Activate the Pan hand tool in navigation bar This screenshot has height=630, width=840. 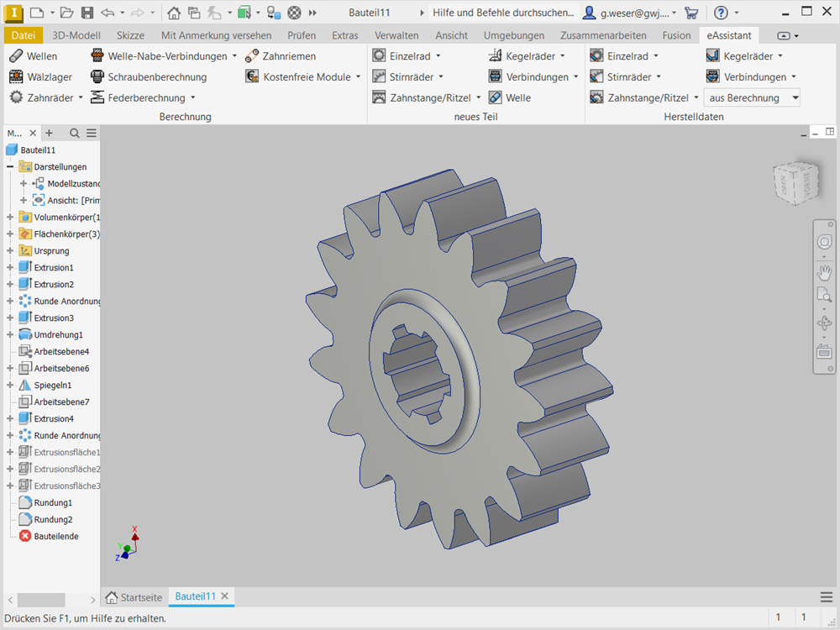824,272
